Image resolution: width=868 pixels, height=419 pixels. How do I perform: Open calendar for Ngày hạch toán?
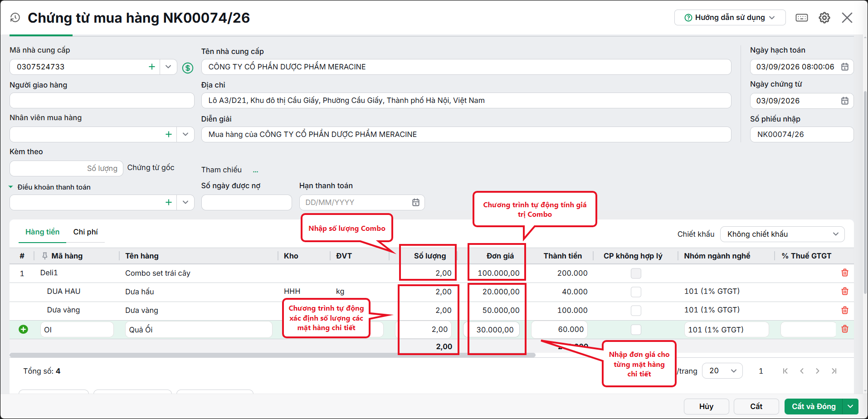pos(845,67)
